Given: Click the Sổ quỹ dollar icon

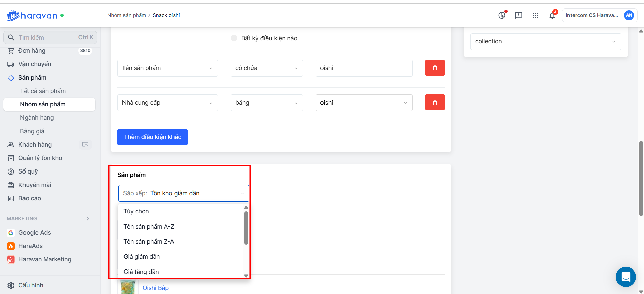Looking at the screenshot, I should pyautogui.click(x=11, y=171).
